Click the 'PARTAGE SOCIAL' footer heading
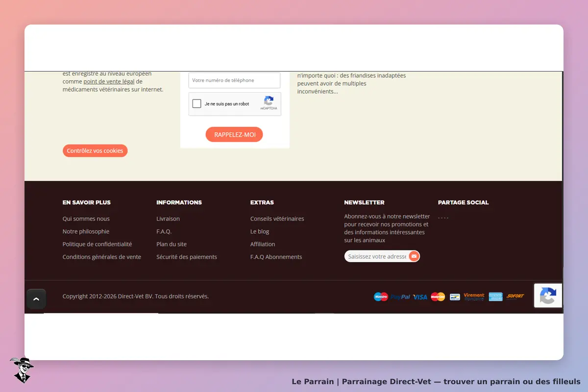The width and height of the screenshot is (588, 392). pyautogui.click(x=463, y=202)
